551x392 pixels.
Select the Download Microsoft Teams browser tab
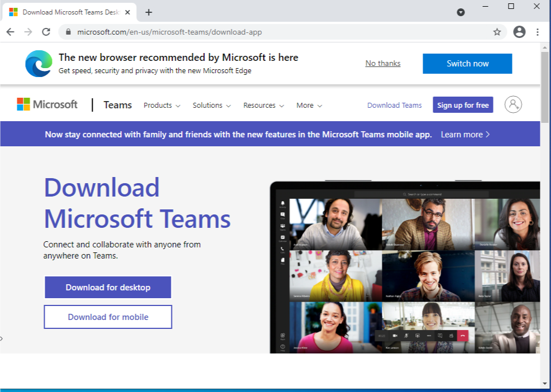[70, 12]
